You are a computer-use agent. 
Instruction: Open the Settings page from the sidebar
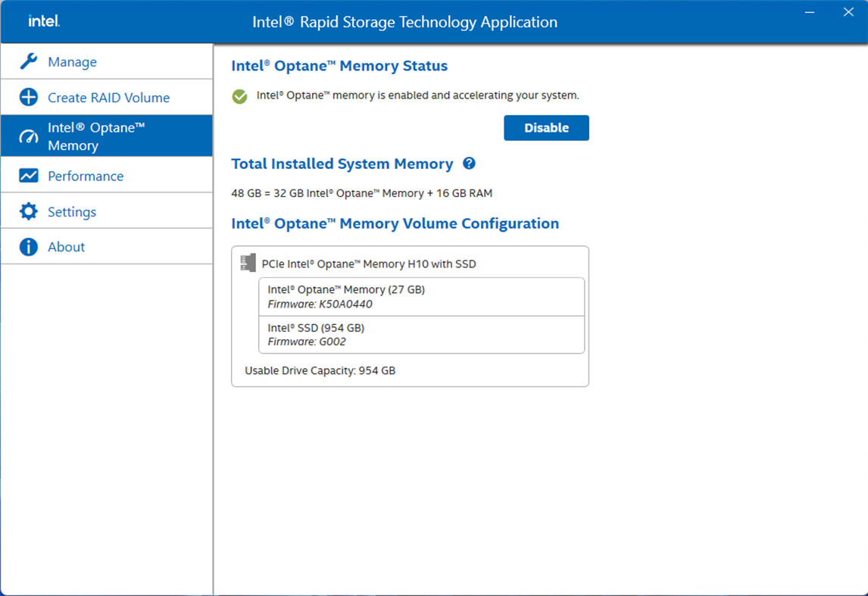pyautogui.click(x=71, y=211)
